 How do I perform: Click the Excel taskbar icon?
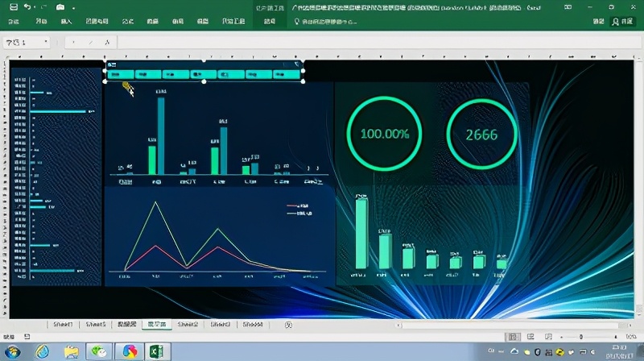pos(157,352)
